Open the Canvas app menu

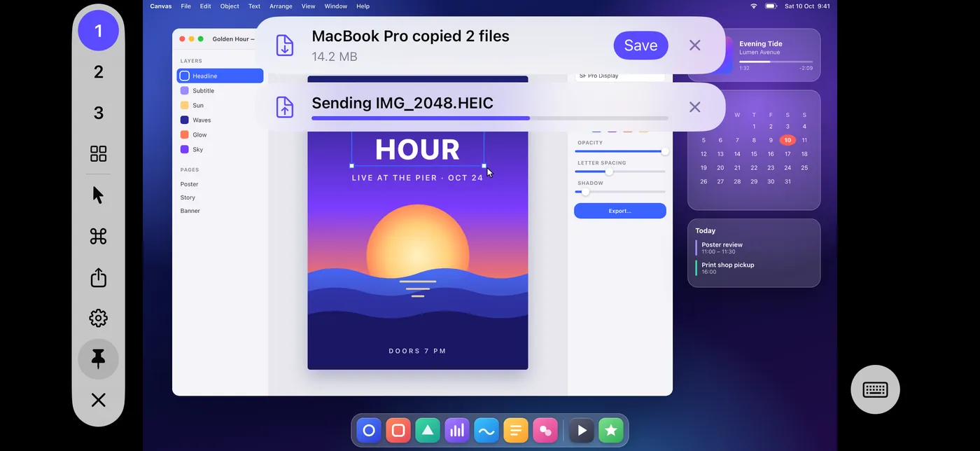click(161, 6)
